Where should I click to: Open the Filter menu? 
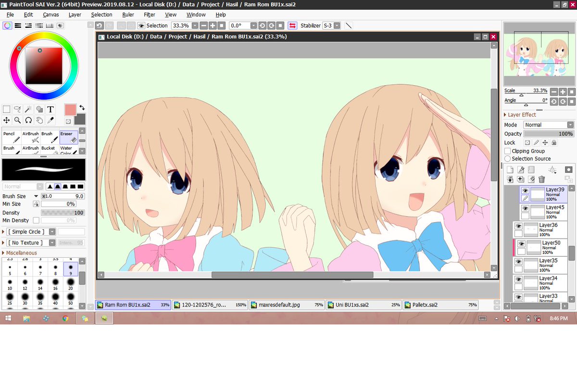coord(150,15)
